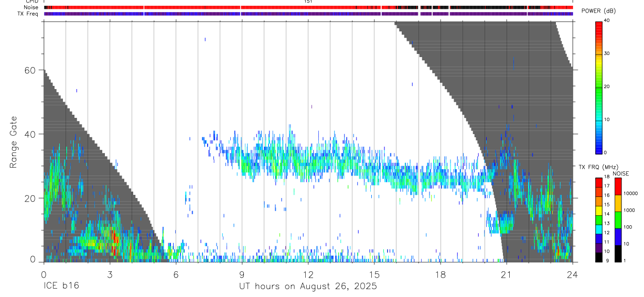Click the 1000 label in NOISE legend
The width and height of the screenshot is (644, 297).
tap(629, 210)
